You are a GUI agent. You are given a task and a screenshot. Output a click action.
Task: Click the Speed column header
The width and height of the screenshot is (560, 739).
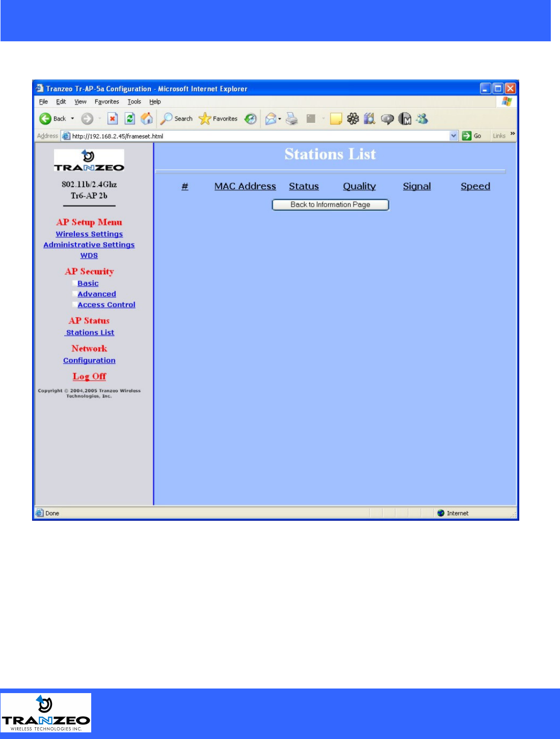[x=475, y=187]
